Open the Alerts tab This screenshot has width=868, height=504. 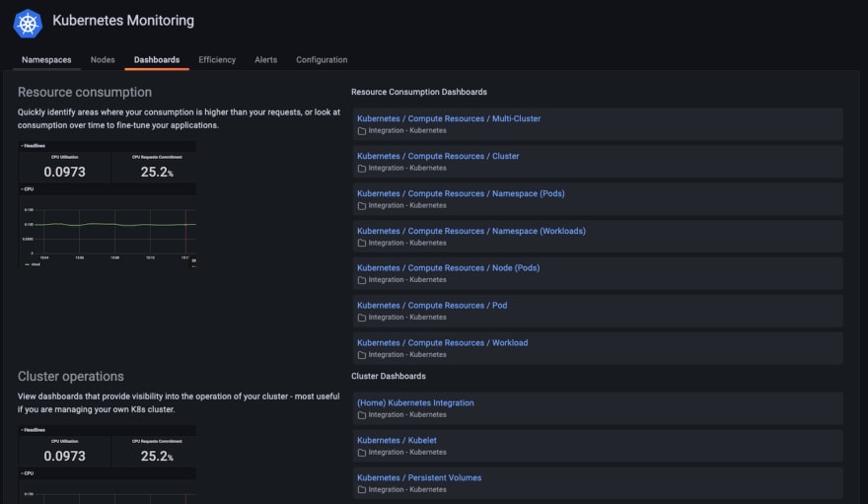tap(265, 60)
